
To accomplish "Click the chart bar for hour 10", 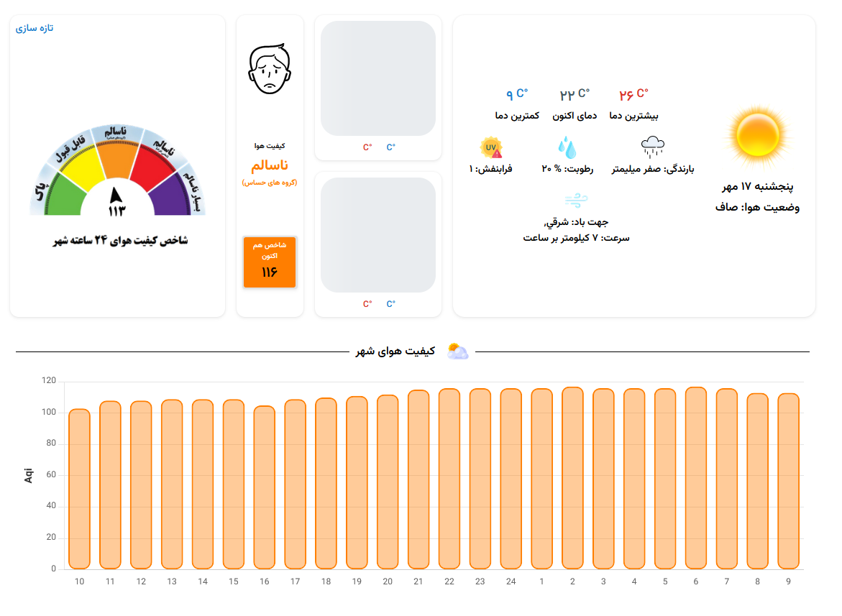I will tap(79, 489).
